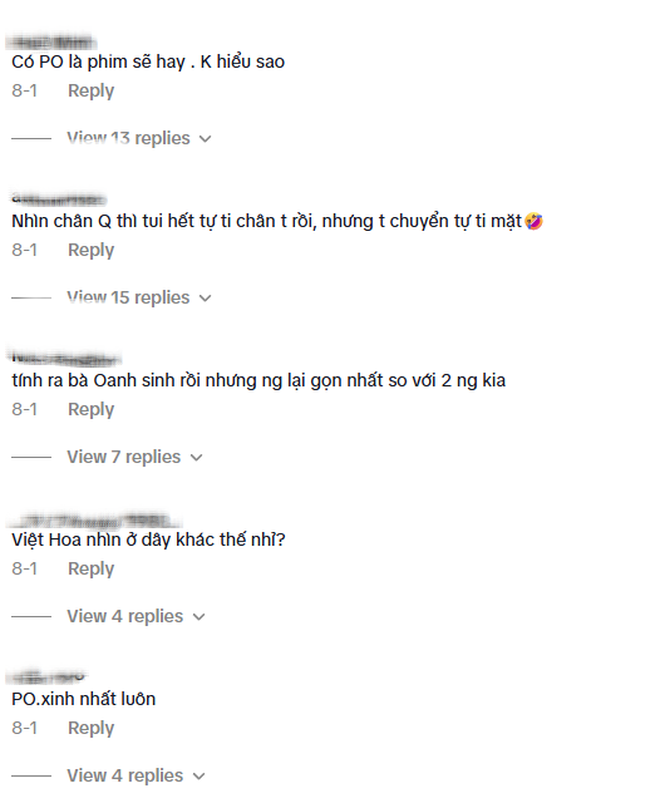Reply to 'Có PO là phim sẽ hay' comment

coord(91,91)
